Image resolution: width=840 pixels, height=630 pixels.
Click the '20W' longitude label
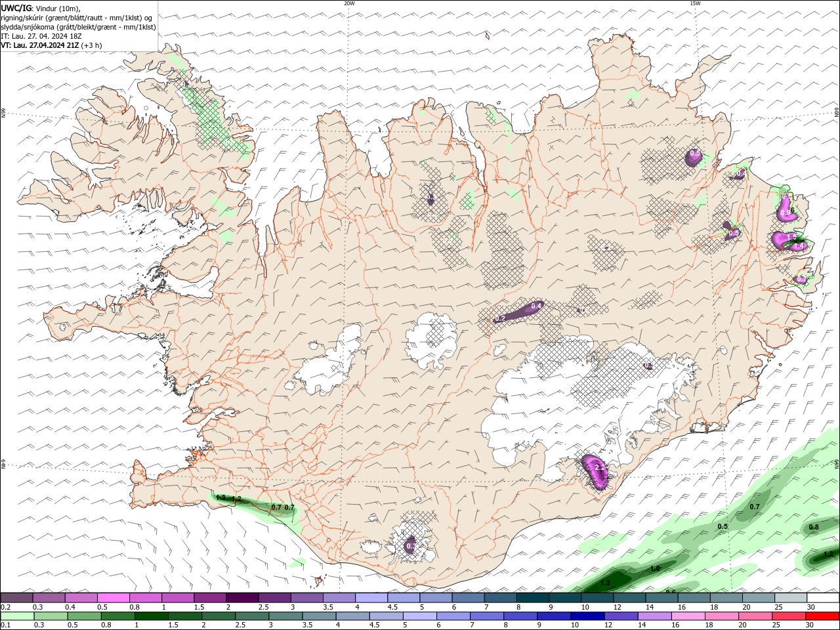349,3
